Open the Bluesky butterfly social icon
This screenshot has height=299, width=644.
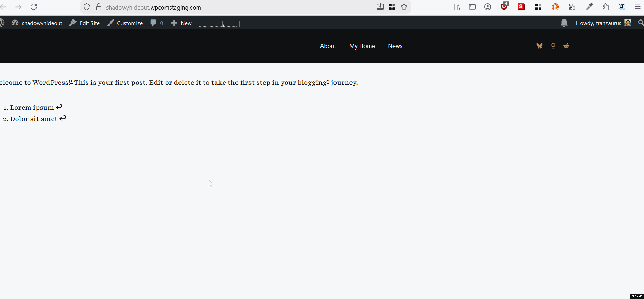(539, 46)
